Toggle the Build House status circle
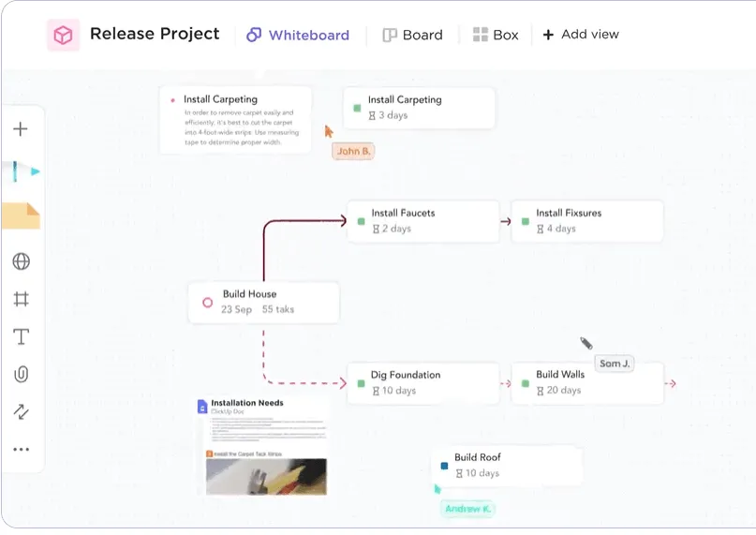756x535 pixels. click(x=207, y=303)
